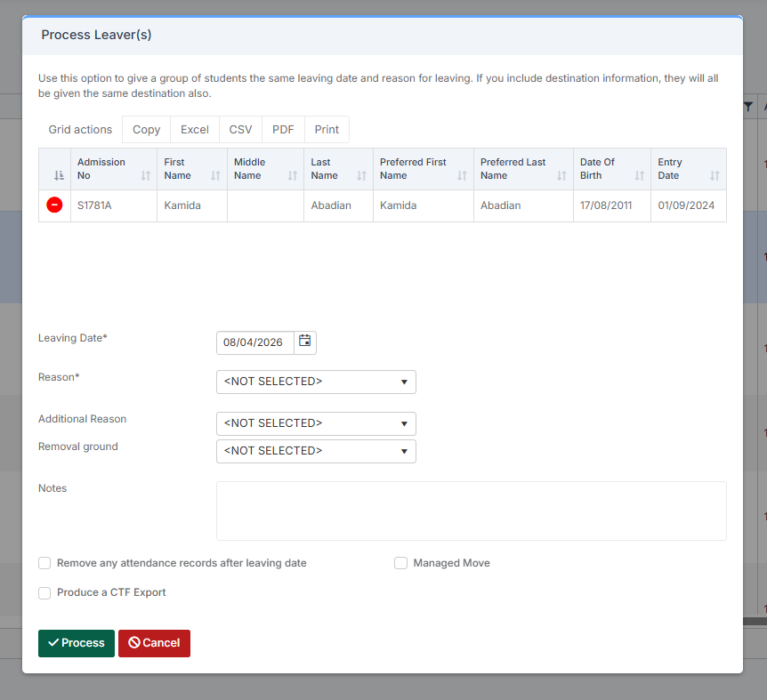Export the grid to Excel

click(194, 130)
